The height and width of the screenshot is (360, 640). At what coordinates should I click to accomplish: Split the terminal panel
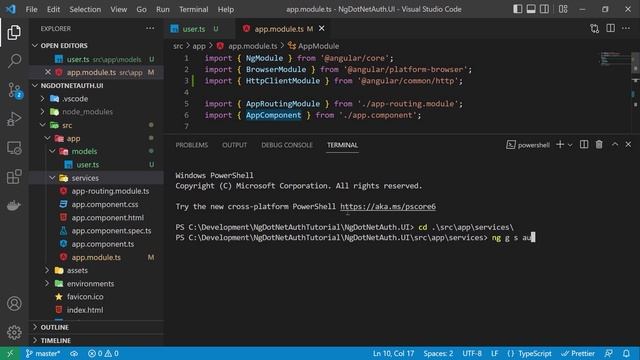tap(584, 144)
